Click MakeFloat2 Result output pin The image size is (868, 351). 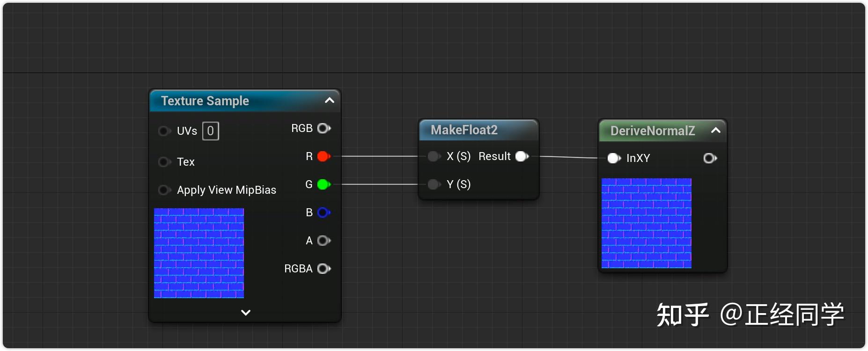(x=522, y=156)
